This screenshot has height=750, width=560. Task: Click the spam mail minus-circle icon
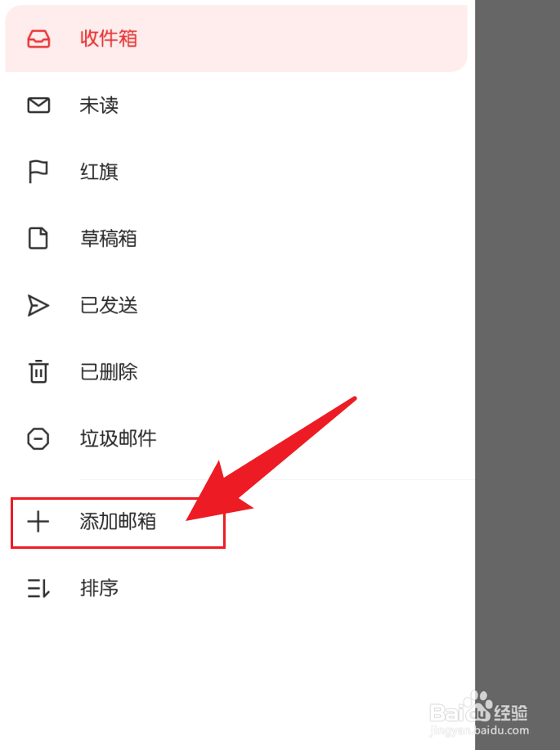tap(38, 438)
